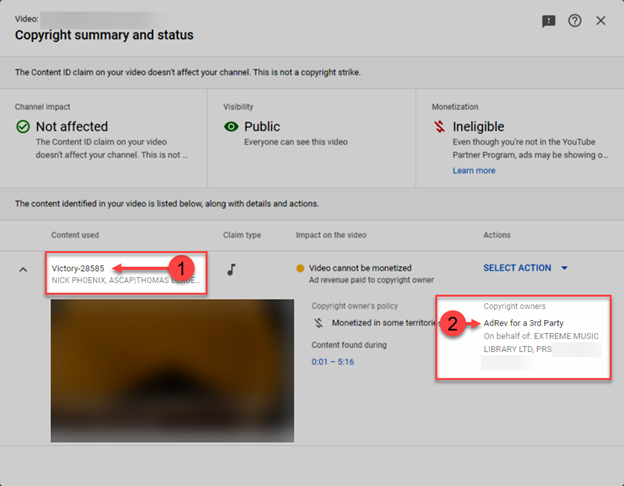Viewport: 624px width, 486px height.
Task: Click the SELECT ACTION dropdown arrow
Action: 564,268
